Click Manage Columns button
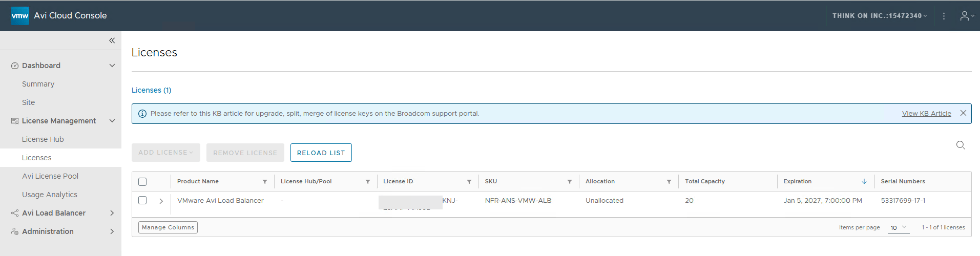 click(168, 227)
